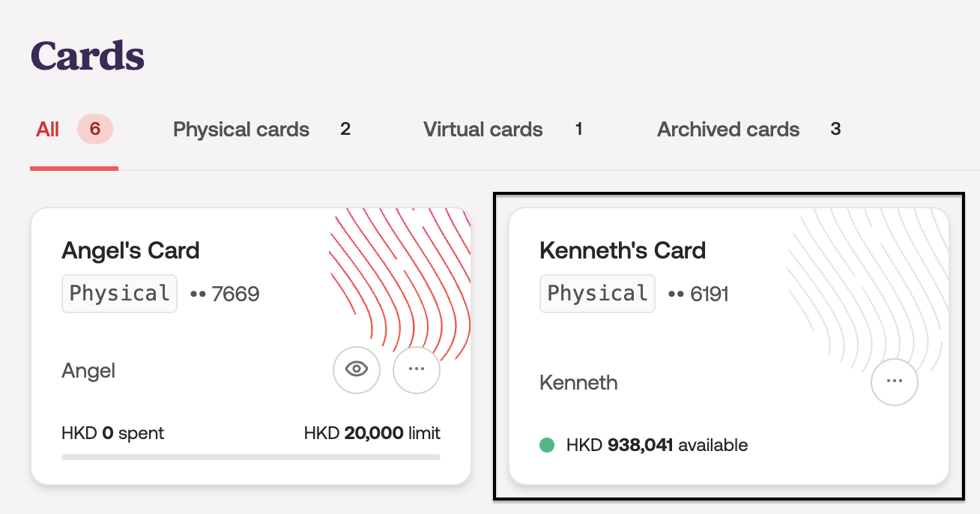
Task: Click the Angel's Card title
Action: (x=130, y=250)
